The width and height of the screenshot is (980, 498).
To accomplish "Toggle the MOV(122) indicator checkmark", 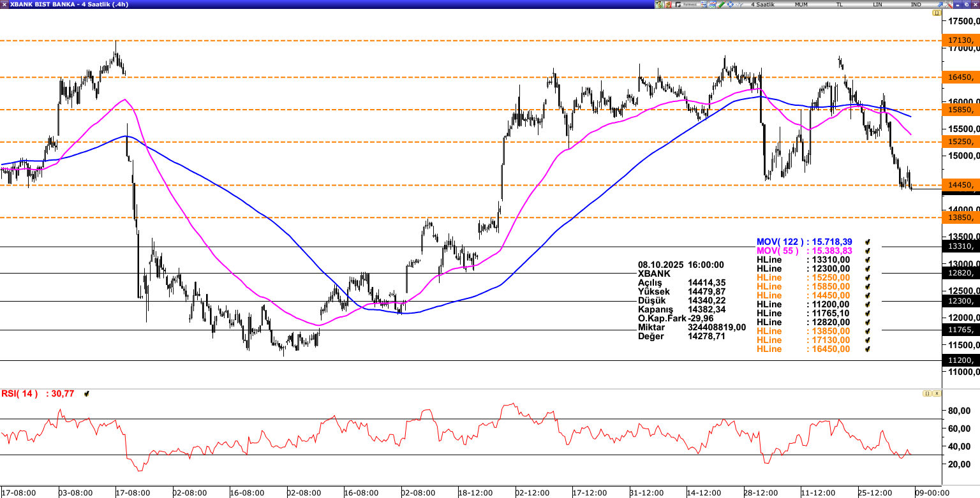I will [868, 242].
